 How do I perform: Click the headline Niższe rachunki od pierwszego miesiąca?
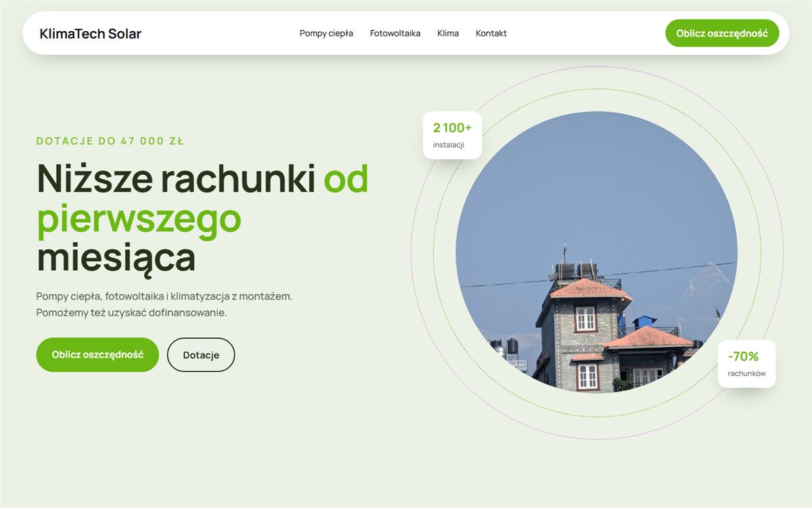[203, 217]
